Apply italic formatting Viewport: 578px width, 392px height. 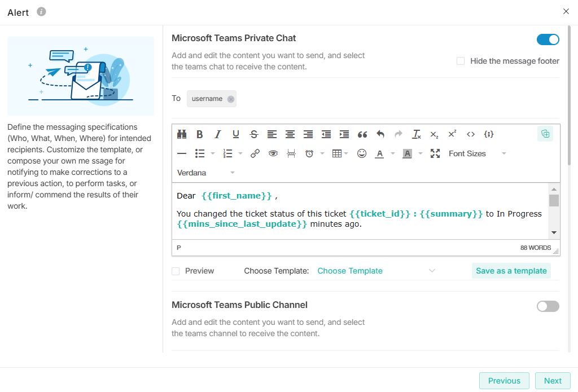point(217,134)
